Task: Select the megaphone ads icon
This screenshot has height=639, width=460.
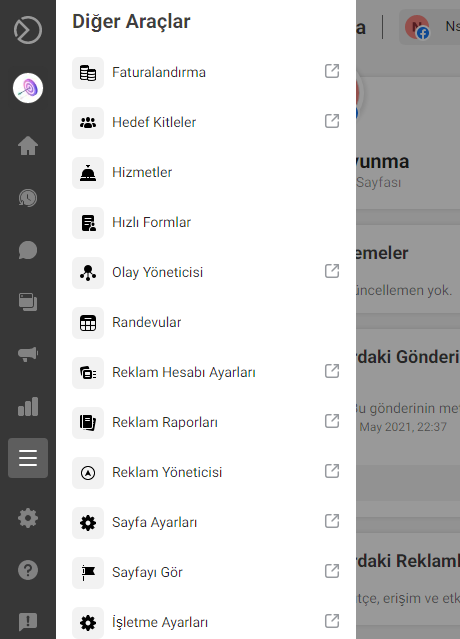Action: click(28, 354)
